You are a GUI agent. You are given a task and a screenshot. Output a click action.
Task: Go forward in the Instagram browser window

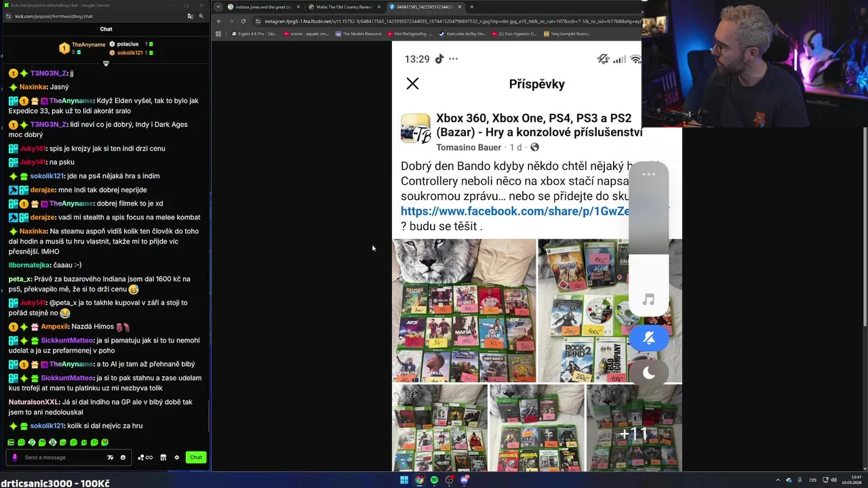pos(231,21)
